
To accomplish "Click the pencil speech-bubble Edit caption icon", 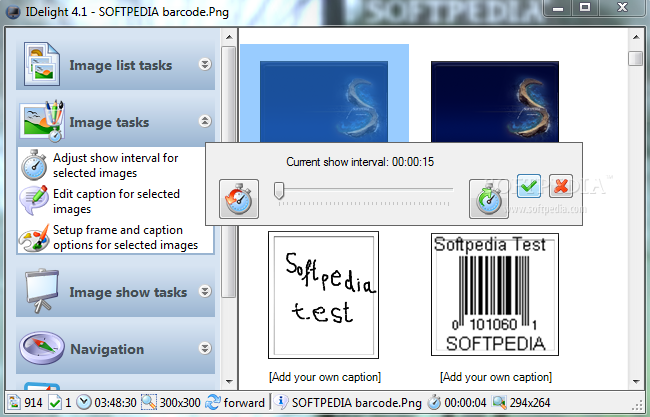I will tap(34, 201).
